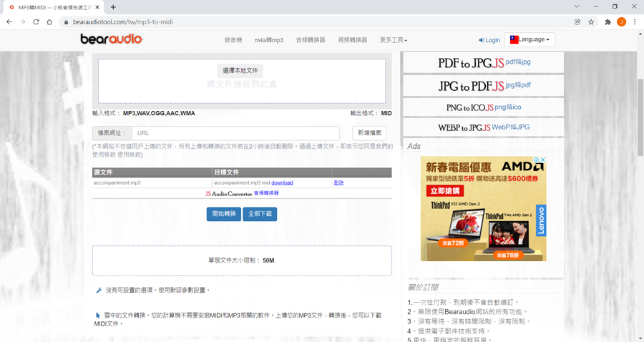The width and height of the screenshot is (644, 342).
Task: Click the AMD Lenovo ad image
Action: (x=484, y=209)
